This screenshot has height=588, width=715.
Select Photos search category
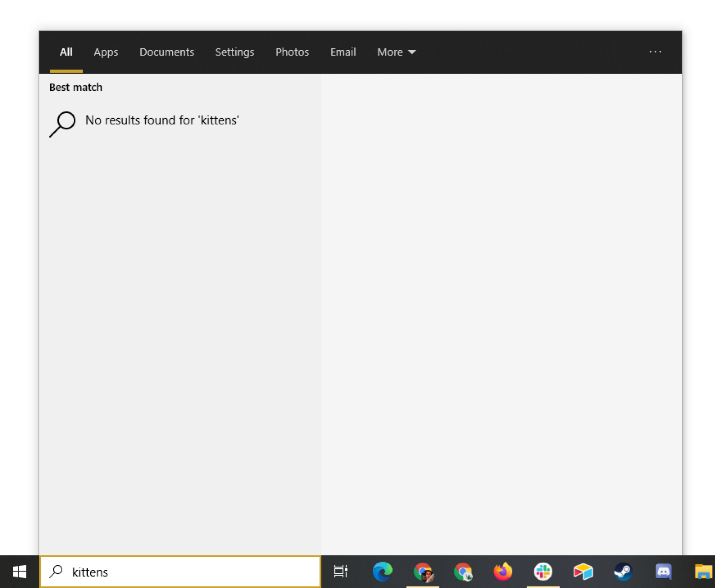point(292,52)
